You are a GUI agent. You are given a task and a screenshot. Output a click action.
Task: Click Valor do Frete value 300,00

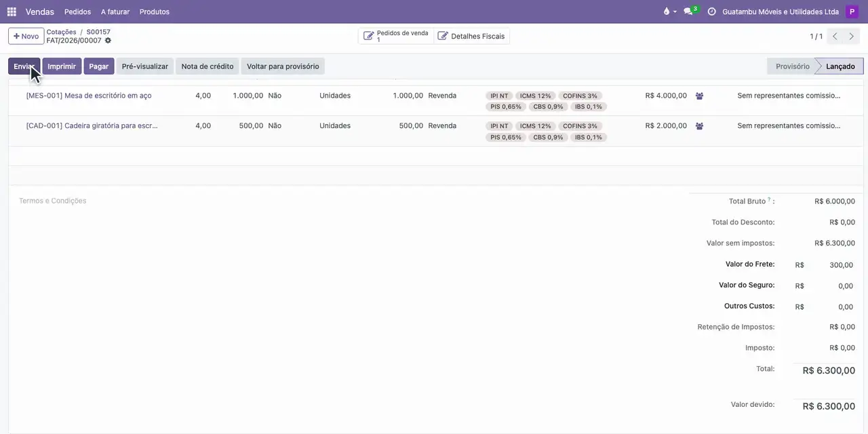coord(841,265)
